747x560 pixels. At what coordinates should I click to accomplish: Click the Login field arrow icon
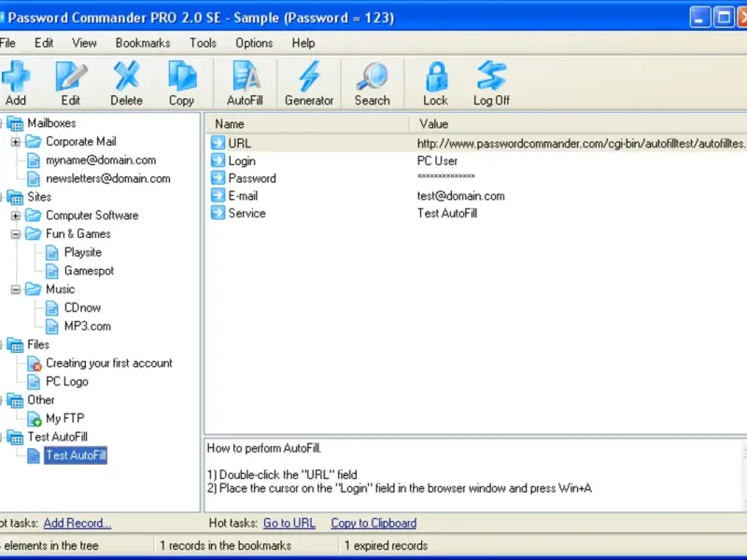[x=218, y=161]
